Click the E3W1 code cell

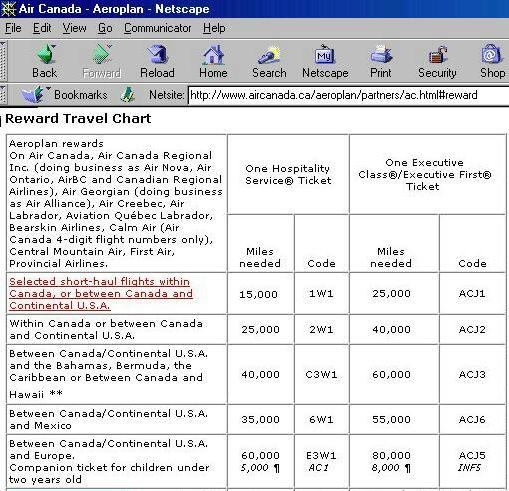tap(321, 456)
